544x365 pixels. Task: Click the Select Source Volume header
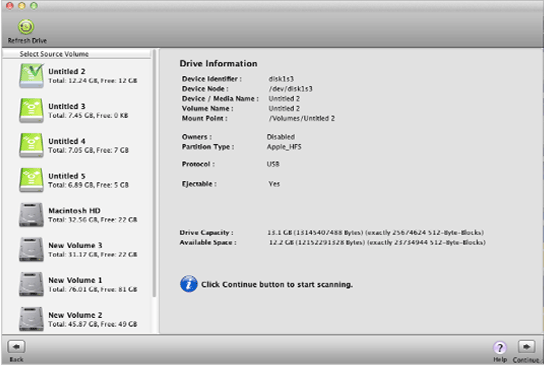click(x=54, y=54)
